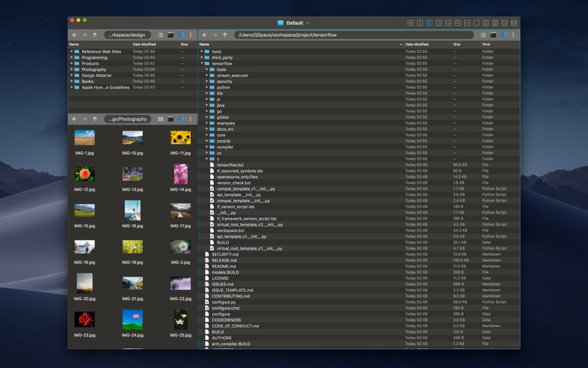Expand the compiler folder

[x=207, y=147]
